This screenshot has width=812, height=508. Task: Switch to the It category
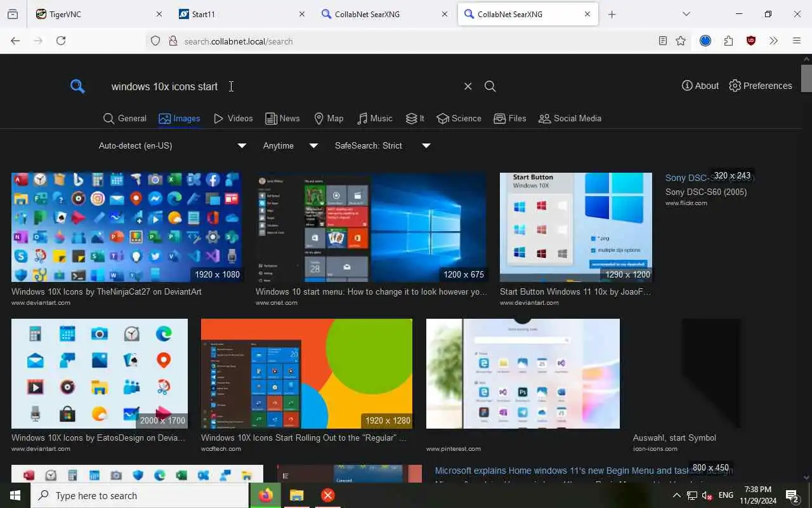(415, 119)
